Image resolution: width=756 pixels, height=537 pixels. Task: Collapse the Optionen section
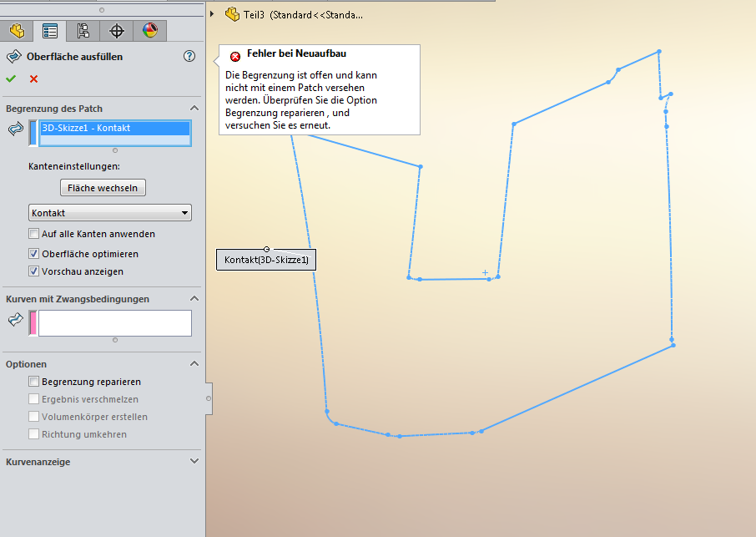click(x=194, y=364)
